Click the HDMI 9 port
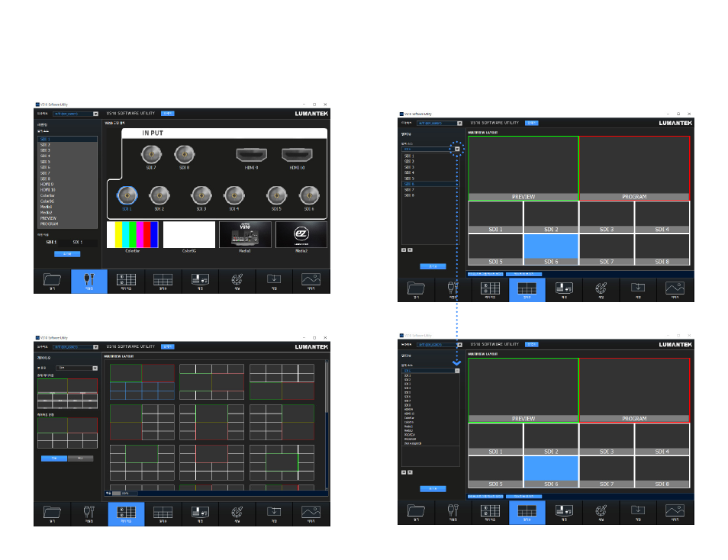This screenshot has width=728, height=560. 251,155
